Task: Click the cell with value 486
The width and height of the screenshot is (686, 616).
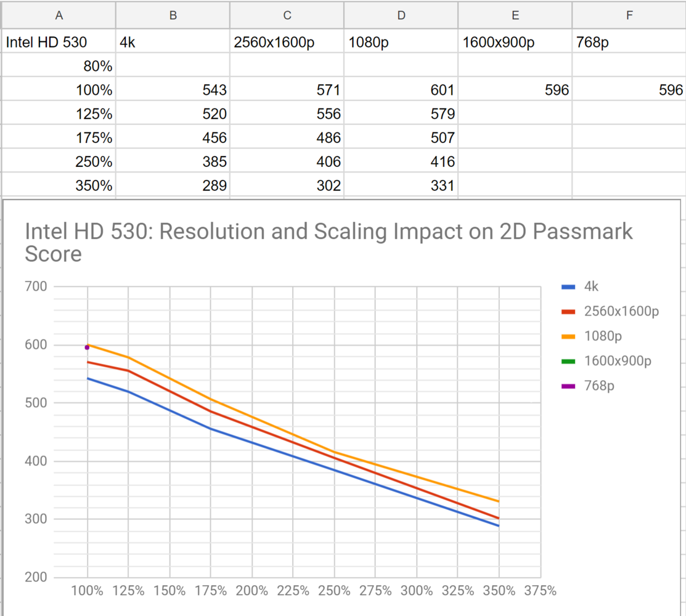Action: pyautogui.click(x=287, y=137)
